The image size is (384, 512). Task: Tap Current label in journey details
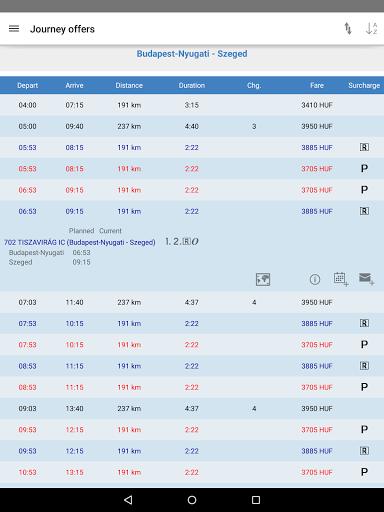[x=110, y=231]
